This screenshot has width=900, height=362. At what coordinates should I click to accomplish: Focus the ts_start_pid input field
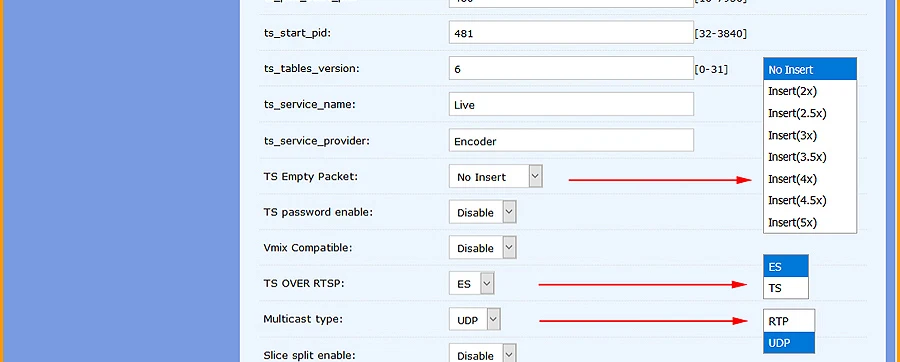click(x=571, y=33)
